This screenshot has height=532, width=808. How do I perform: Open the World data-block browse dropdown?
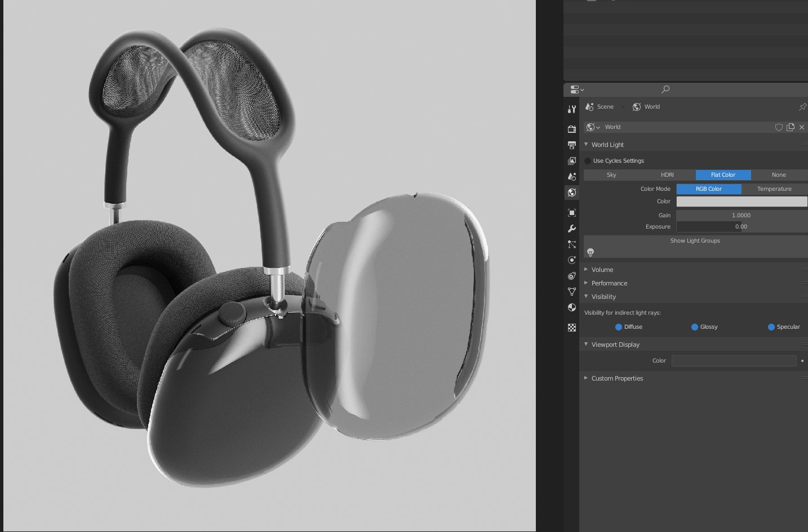[x=593, y=127]
